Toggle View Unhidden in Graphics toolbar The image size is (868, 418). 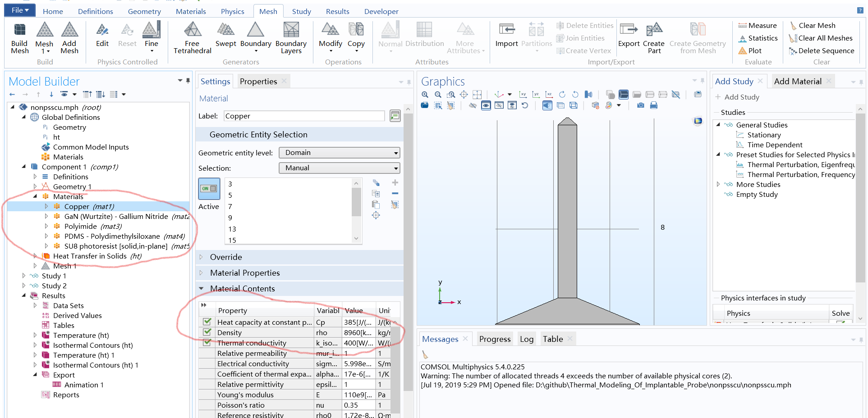486,105
